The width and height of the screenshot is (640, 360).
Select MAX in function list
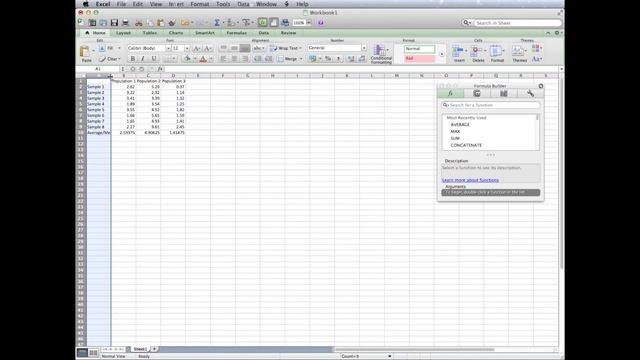pyautogui.click(x=455, y=131)
